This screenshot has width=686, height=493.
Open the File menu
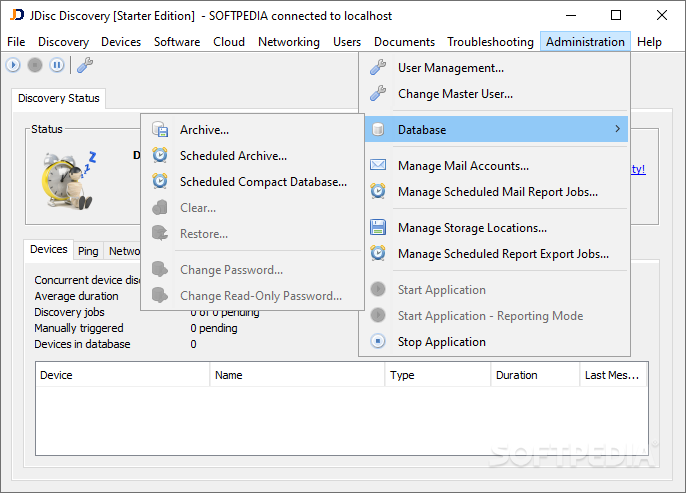16,42
